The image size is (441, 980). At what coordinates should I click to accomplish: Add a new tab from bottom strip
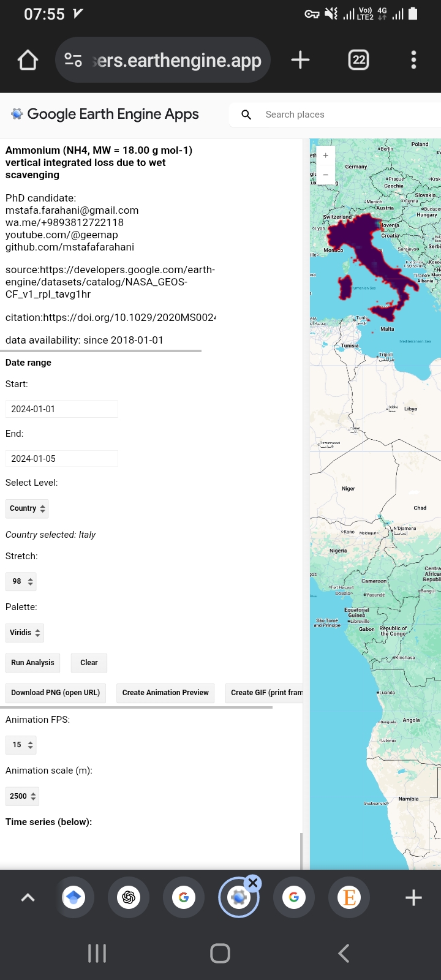(x=414, y=898)
